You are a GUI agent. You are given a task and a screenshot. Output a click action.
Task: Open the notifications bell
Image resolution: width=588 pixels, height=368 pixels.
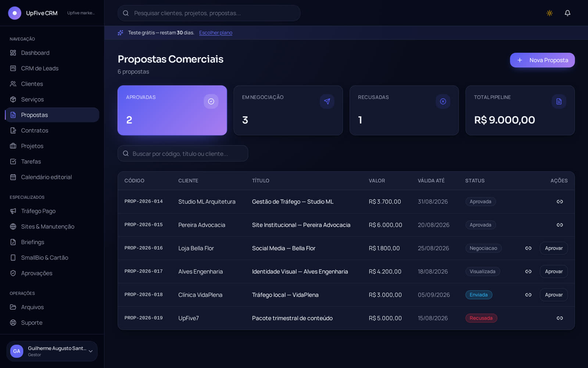pos(567,13)
